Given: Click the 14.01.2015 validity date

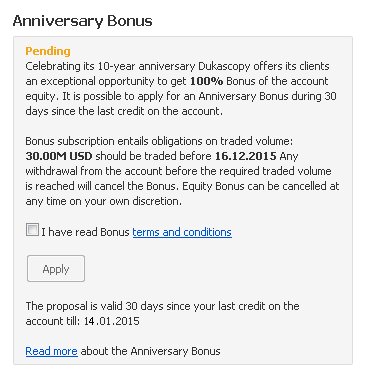Looking at the screenshot, I should tap(111, 321).
